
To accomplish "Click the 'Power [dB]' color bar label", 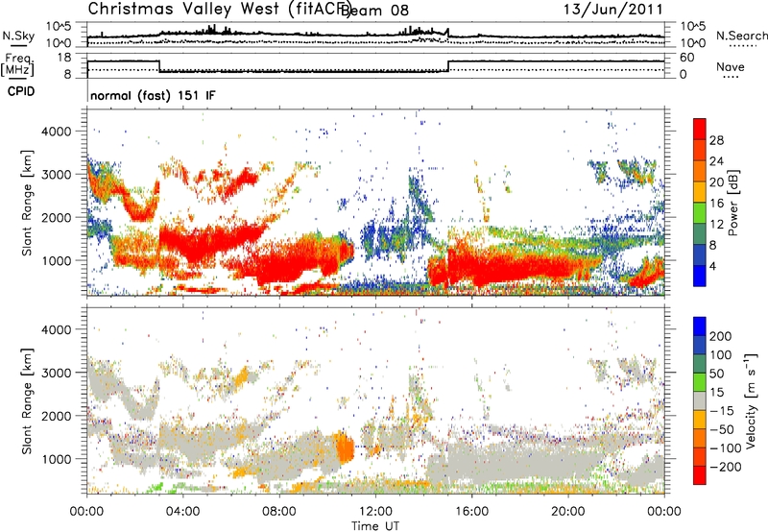I will [733, 203].
